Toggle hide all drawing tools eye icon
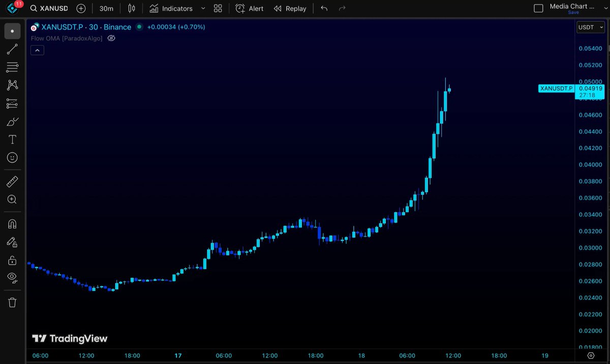 (x=12, y=278)
